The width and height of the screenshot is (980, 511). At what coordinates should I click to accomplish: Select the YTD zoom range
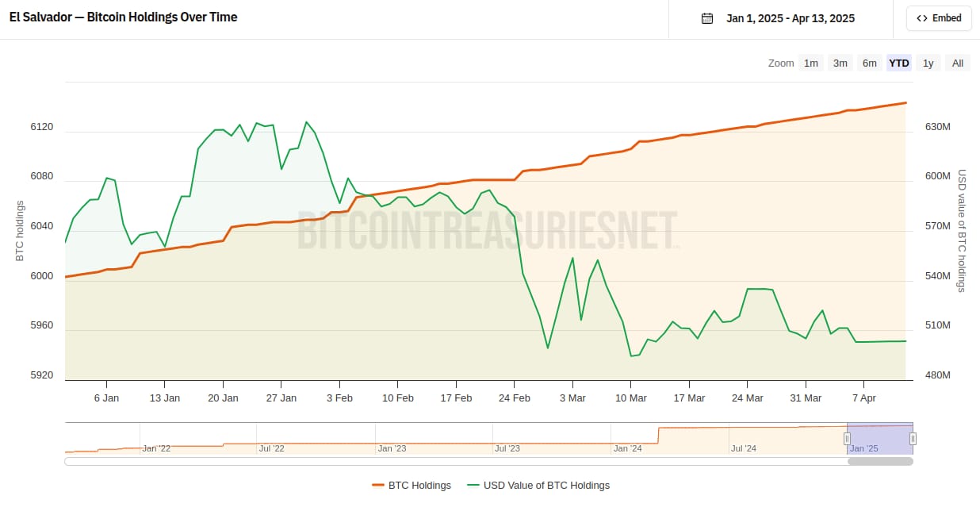(x=899, y=63)
